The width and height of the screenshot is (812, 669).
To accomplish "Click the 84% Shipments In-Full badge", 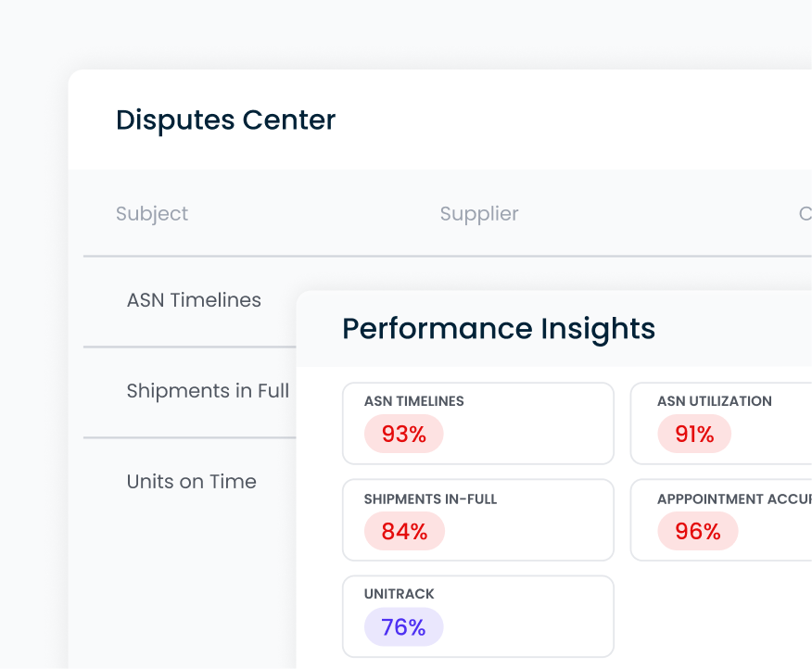I will click(x=404, y=531).
